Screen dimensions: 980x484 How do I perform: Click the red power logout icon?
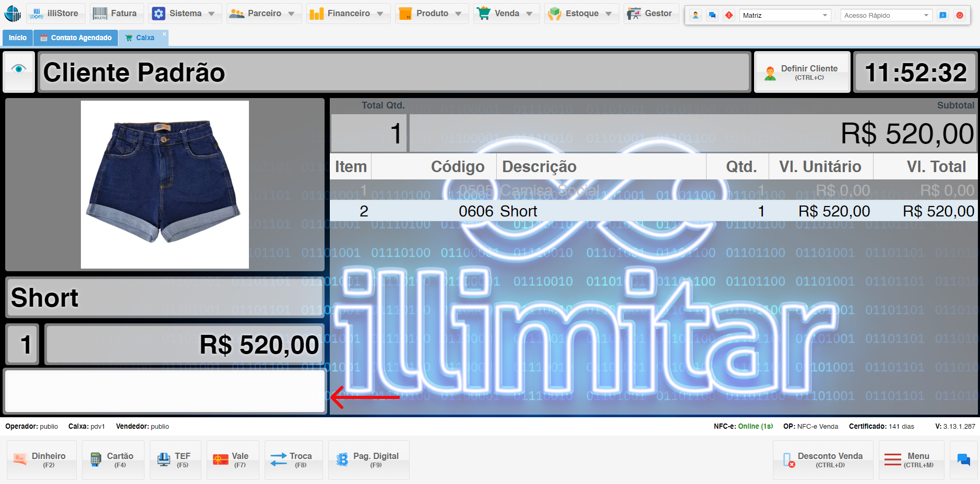coord(960,15)
